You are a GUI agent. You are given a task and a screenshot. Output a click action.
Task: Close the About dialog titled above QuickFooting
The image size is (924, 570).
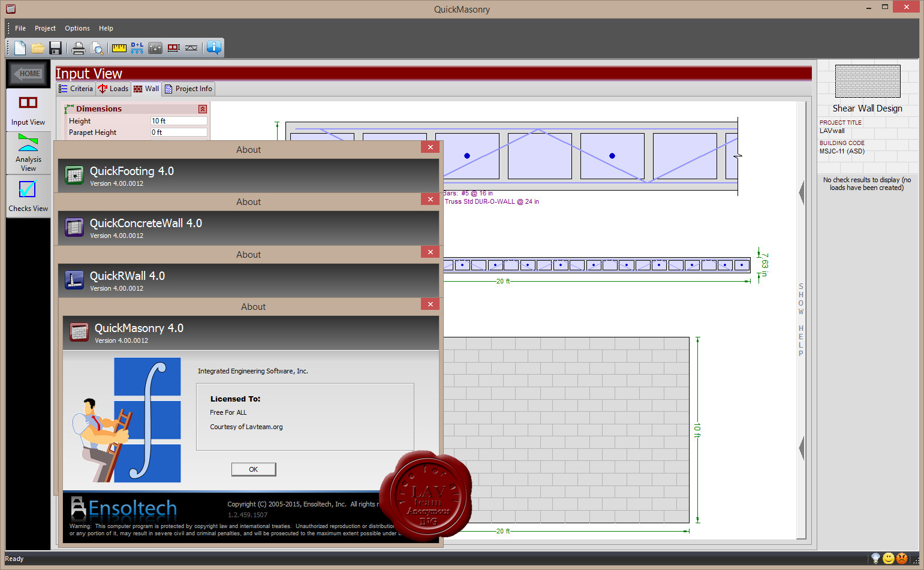[x=431, y=147]
